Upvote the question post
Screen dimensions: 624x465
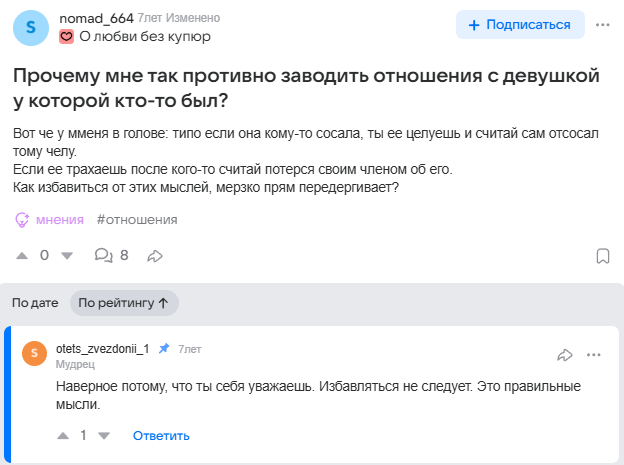point(22,256)
